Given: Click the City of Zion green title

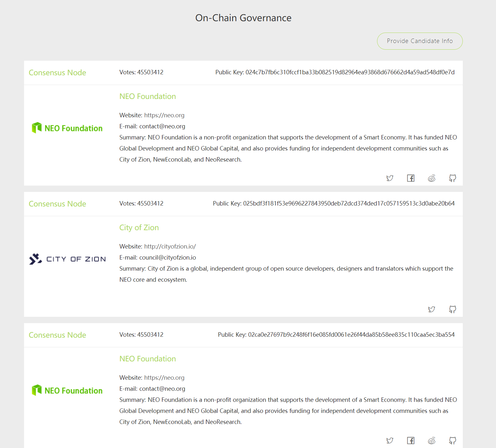Looking at the screenshot, I should coord(139,228).
